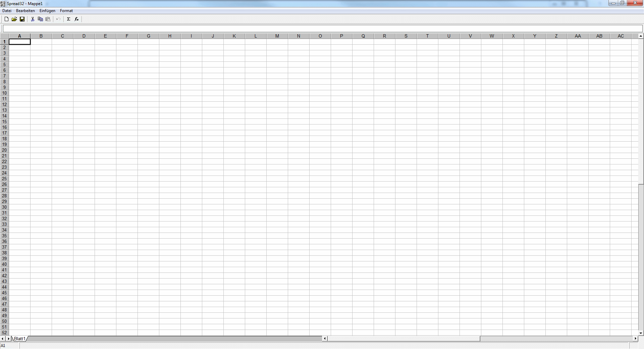The width and height of the screenshot is (644, 349).
Task: Open the Datei menu
Action: click(x=7, y=11)
